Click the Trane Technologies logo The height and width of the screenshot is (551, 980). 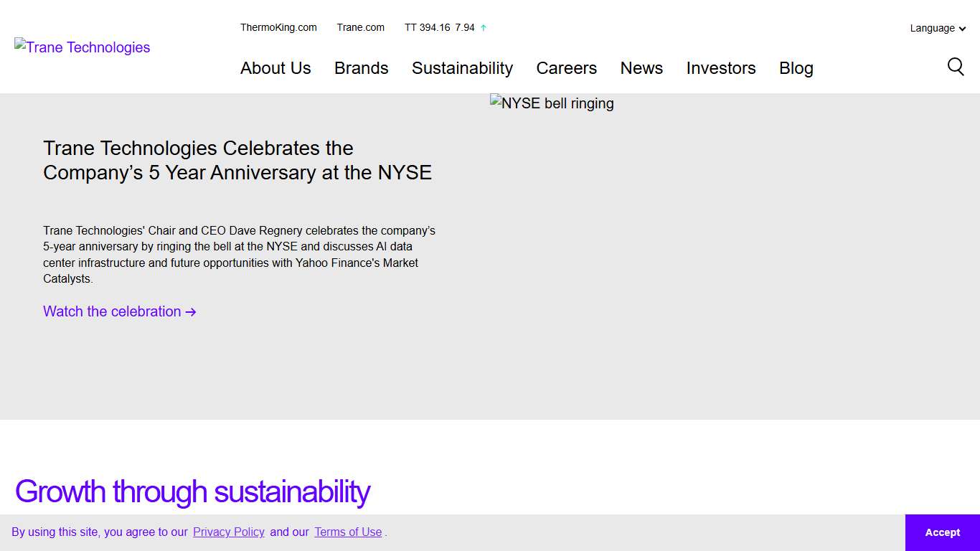[82, 47]
